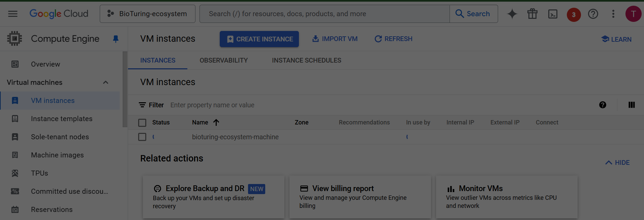Check the bioturing-ecosystem-machine row checkbox
Screen dimensions: 644x220
click(142, 137)
